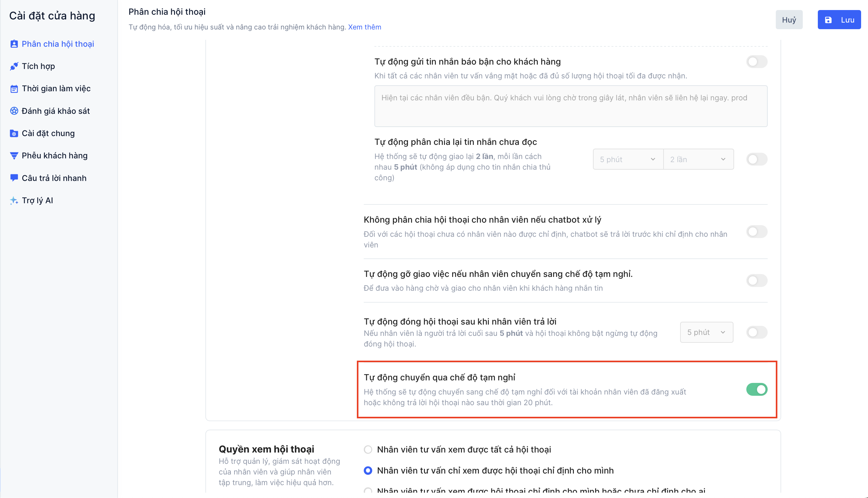Click the Cài đặt chung gear-folder icon
868x498 pixels.
pos(14,133)
